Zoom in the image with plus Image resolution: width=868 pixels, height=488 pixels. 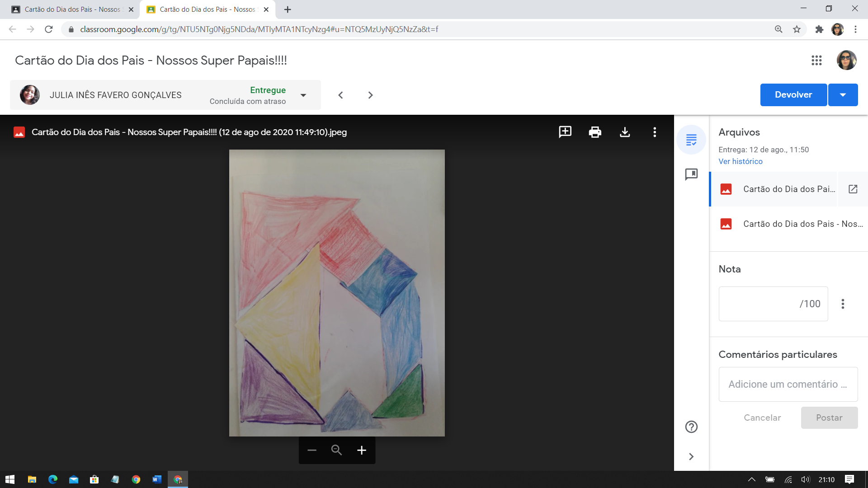point(362,450)
